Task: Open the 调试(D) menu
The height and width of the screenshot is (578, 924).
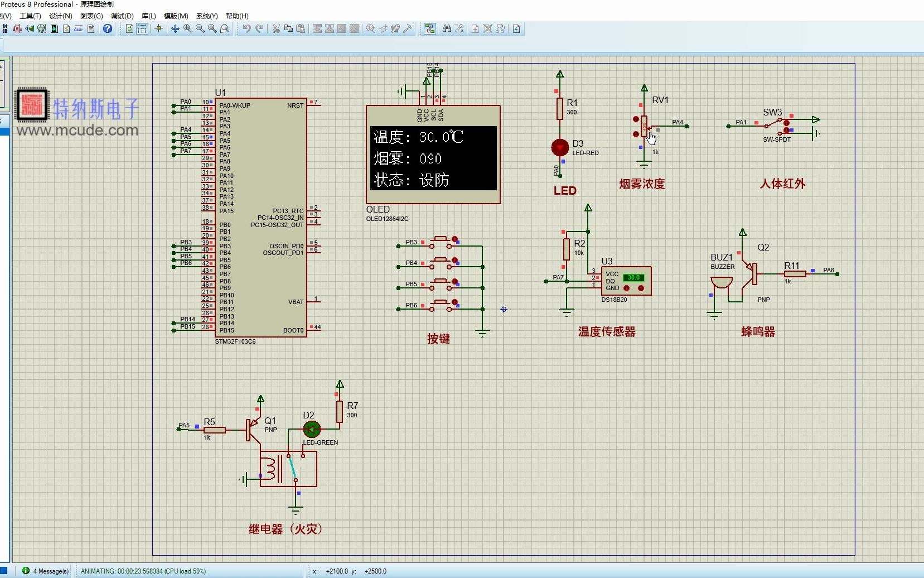Action: 122,16
